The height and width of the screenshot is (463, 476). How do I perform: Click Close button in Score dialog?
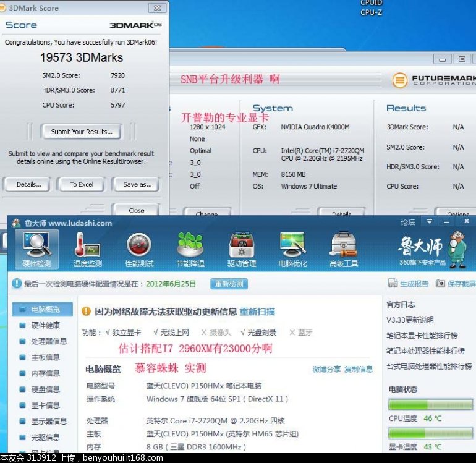coord(136,210)
